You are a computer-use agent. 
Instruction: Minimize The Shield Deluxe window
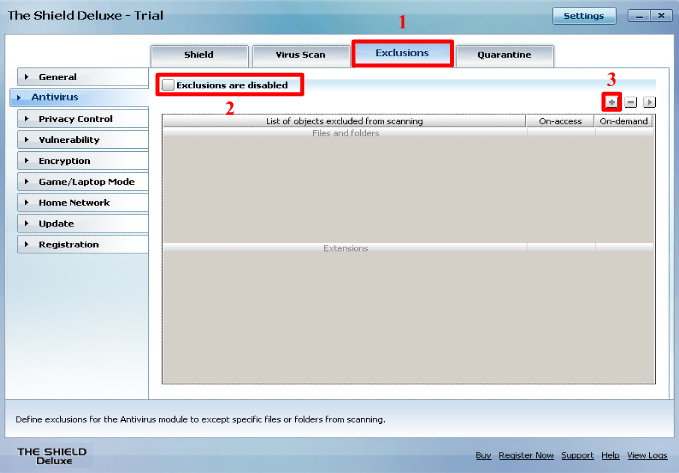tap(639, 16)
